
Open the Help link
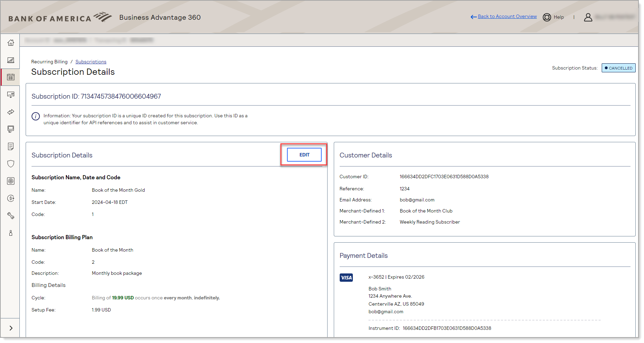point(559,17)
